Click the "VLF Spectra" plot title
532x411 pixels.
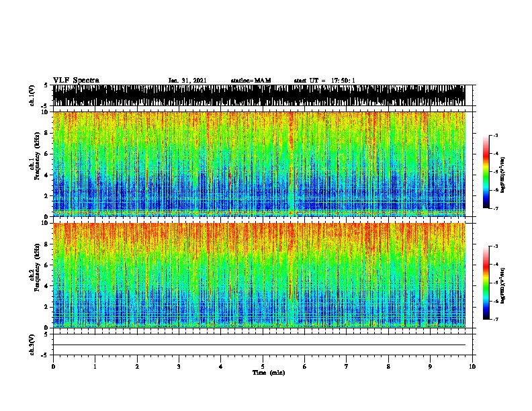click(76, 81)
